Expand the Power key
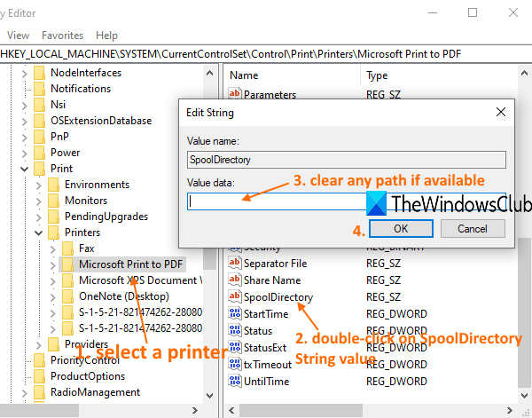This screenshot has height=418, width=532. coord(24,154)
